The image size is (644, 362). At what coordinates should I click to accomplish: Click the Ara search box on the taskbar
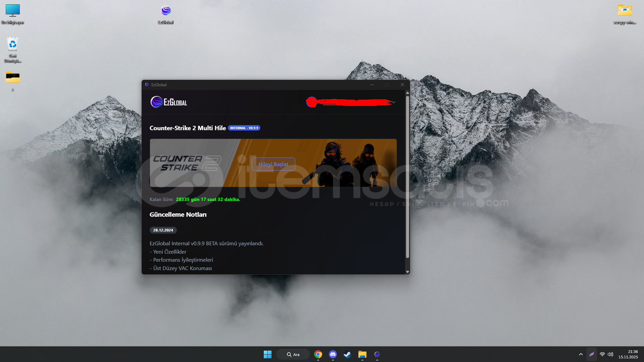pyautogui.click(x=293, y=354)
